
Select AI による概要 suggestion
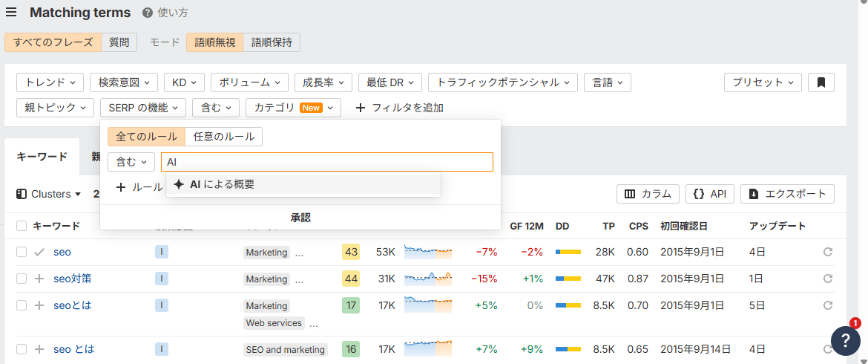[303, 184]
